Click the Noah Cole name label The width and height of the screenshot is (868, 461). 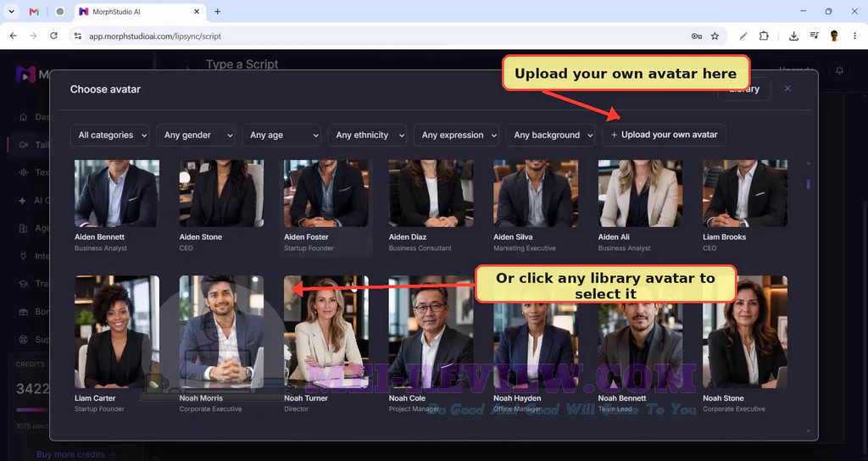coord(407,398)
